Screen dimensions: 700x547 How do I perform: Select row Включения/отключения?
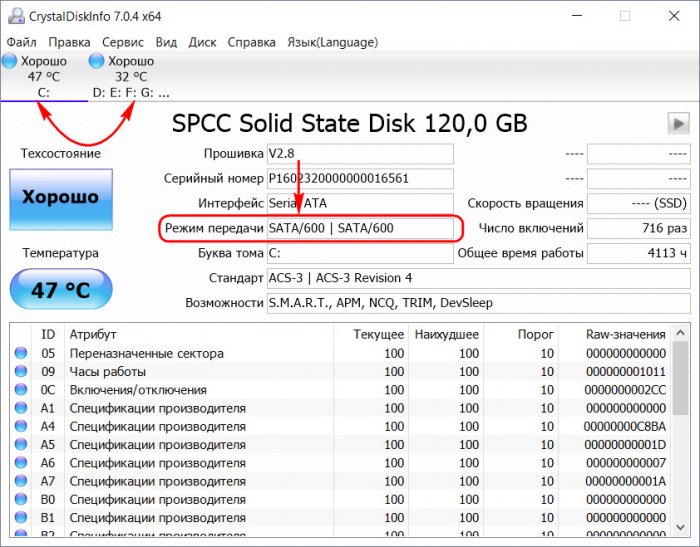[340, 390]
